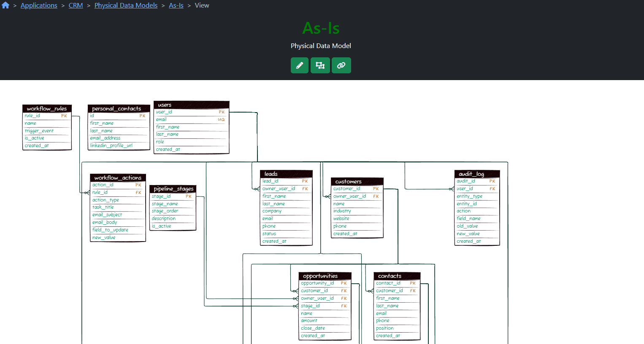Image resolution: width=644 pixels, height=344 pixels.
Task: Click the pipeline_stages table header
Action: pyautogui.click(x=173, y=189)
